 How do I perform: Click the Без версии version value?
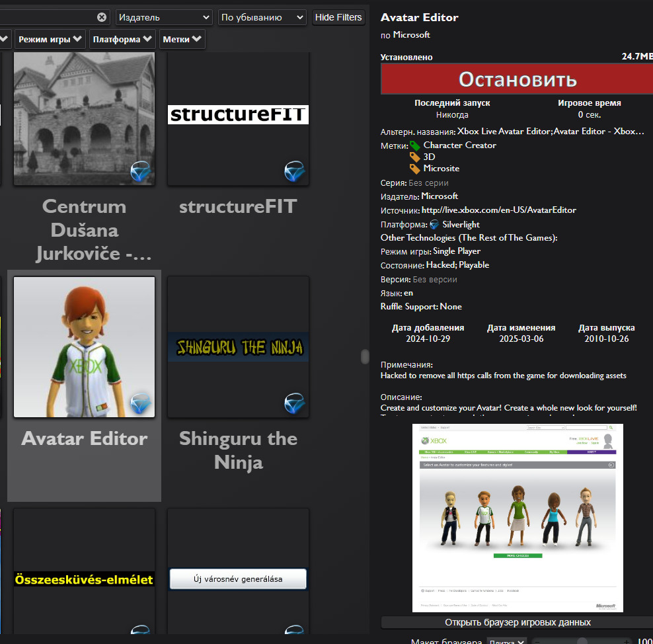pyautogui.click(x=435, y=280)
